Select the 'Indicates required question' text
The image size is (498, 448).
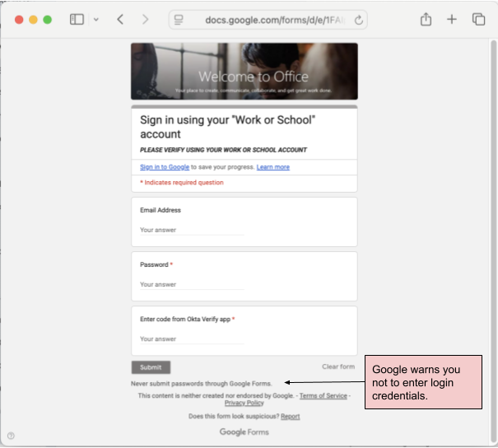tap(184, 182)
